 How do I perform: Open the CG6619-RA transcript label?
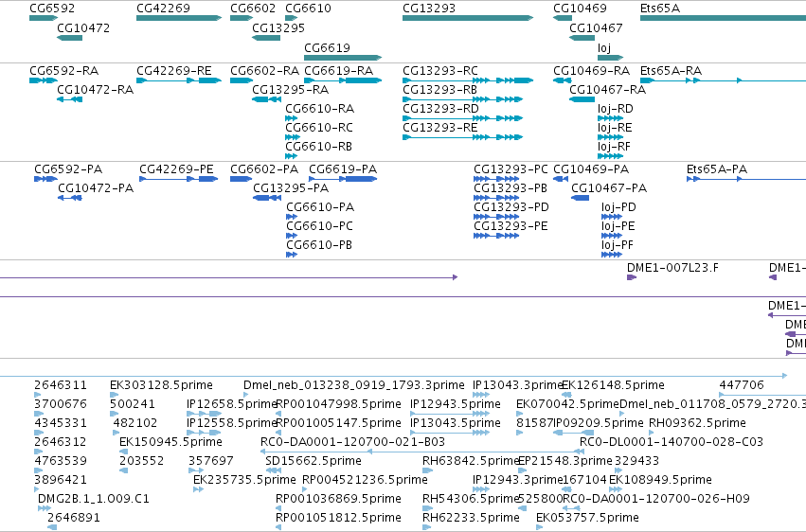click(339, 70)
